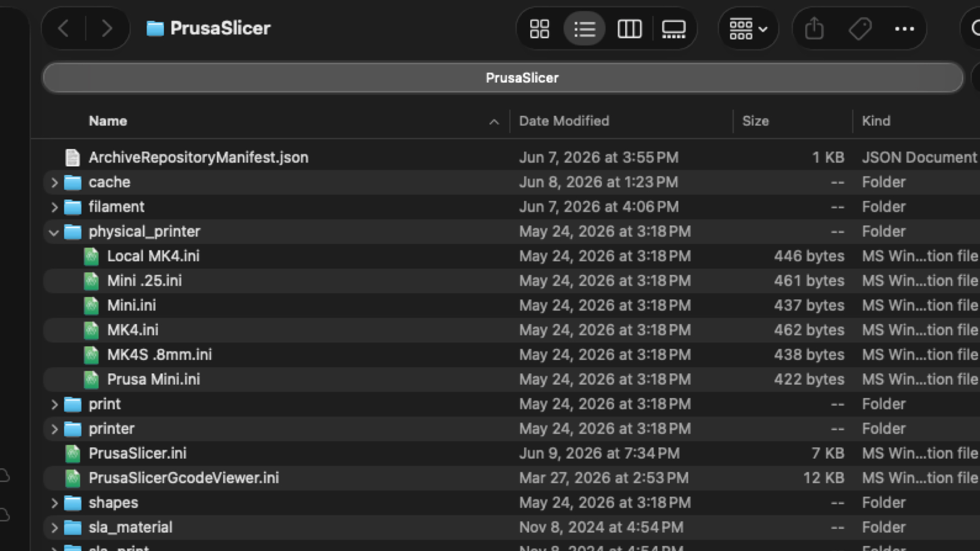Click the Prusa Mini.ini file icon
The height and width of the screenshot is (551, 980).
click(91, 380)
